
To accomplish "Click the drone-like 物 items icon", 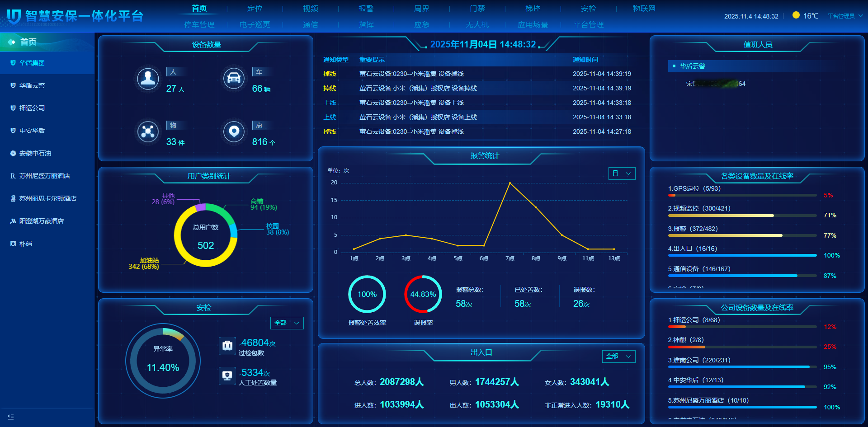I will [x=148, y=131].
